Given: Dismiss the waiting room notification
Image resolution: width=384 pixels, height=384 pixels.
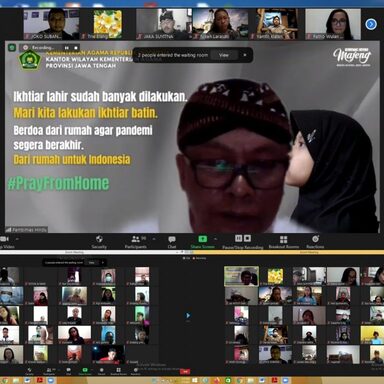Looking at the screenshot, I should point(245,55).
